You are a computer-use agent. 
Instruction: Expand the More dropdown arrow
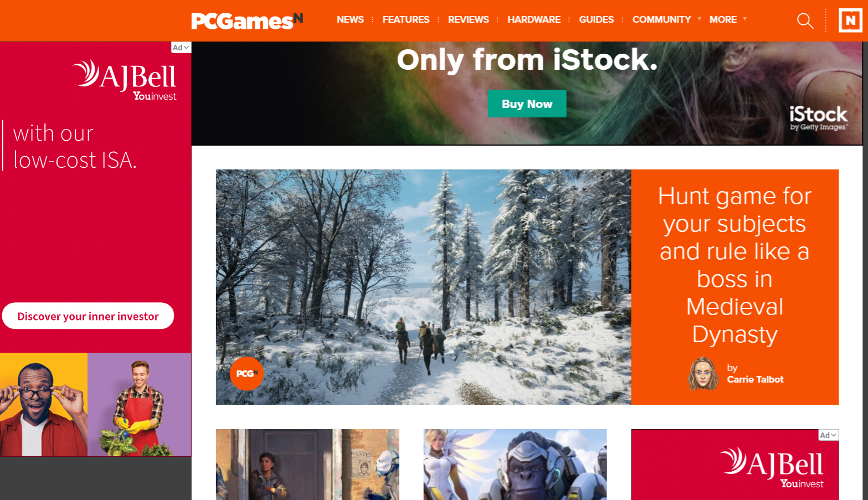click(744, 19)
